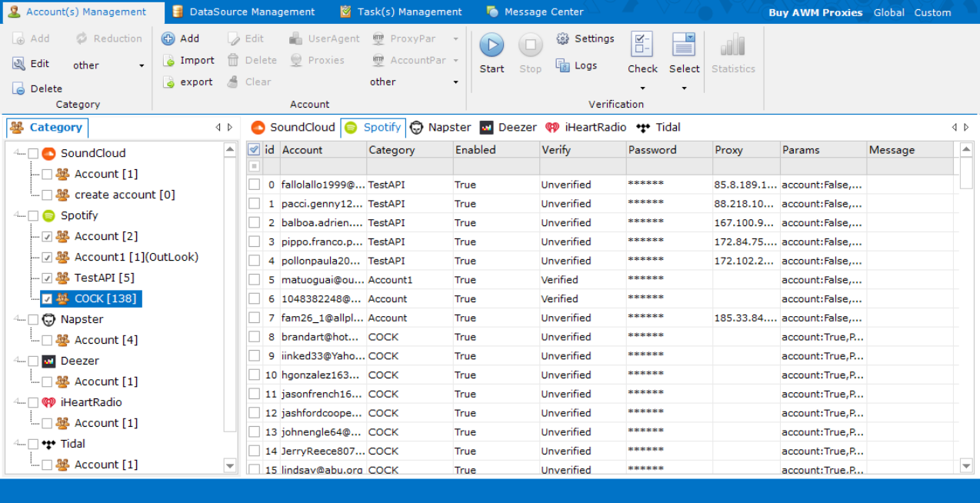Tick the checkbox for row id 5
Screen dimensions: 980x503
[254, 280]
